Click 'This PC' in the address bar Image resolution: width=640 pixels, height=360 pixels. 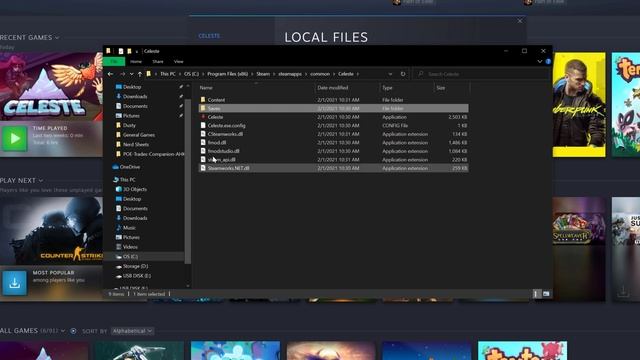(x=167, y=74)
